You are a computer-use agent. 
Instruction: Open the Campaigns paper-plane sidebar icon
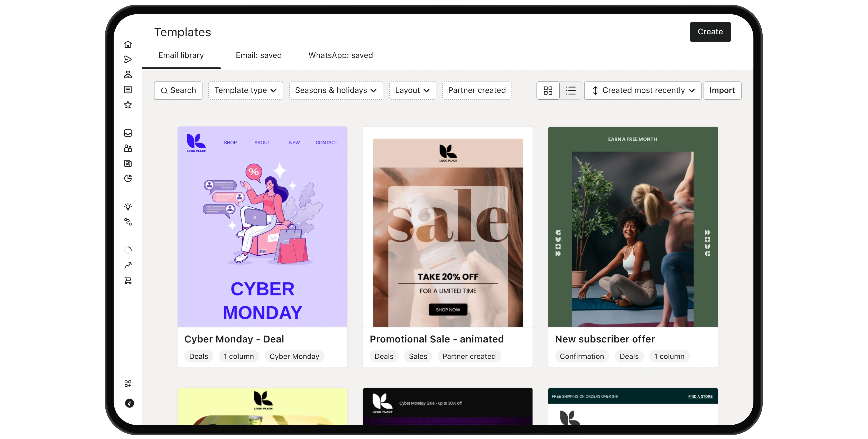(128, 60)
